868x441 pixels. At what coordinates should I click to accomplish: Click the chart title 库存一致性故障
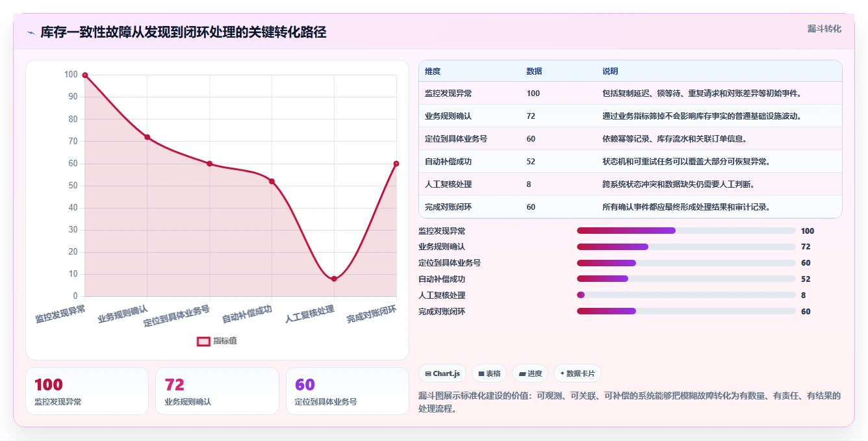(183, 32)
